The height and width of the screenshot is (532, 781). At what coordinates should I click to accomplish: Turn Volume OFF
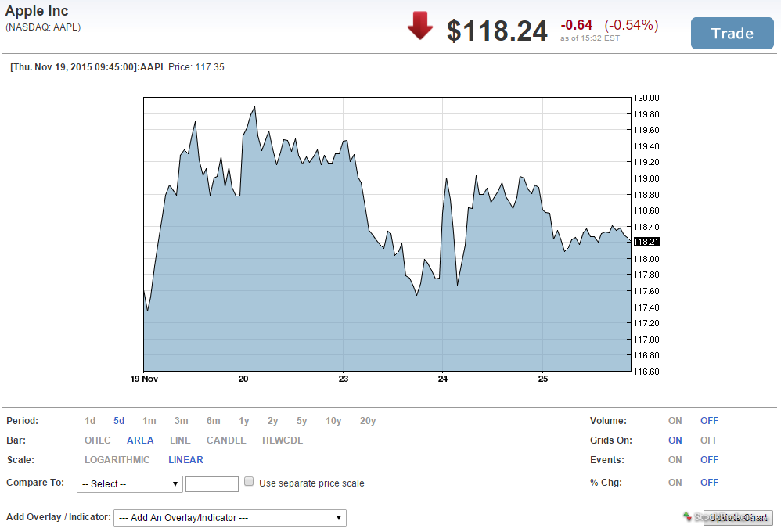click(709, 421)
